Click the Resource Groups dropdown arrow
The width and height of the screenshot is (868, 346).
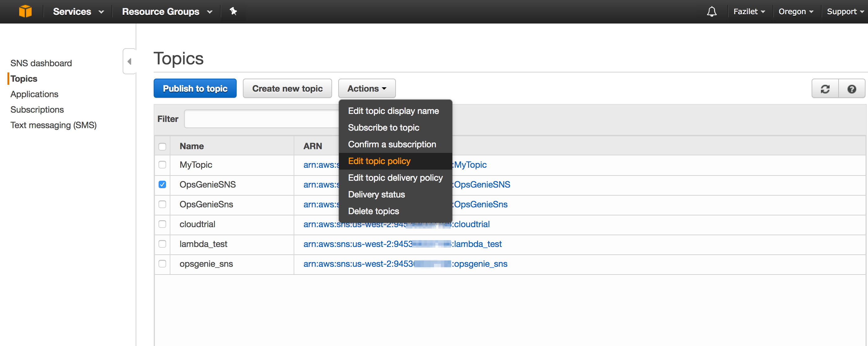pos(209,12)
